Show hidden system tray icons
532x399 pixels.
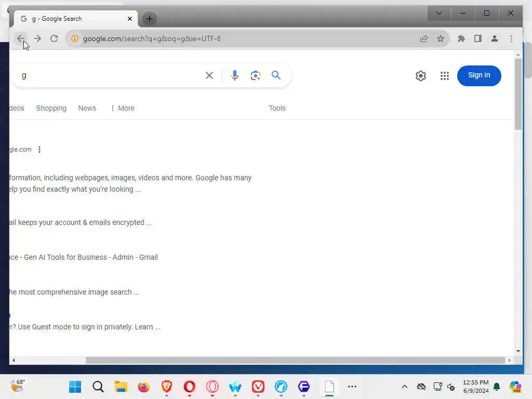point(404,387)
